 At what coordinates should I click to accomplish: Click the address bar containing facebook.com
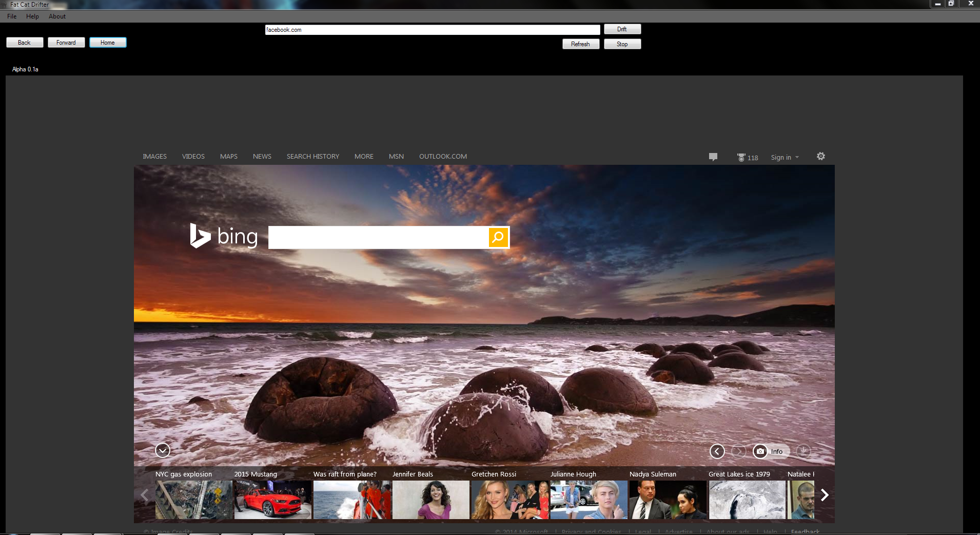tap(432, 30)
